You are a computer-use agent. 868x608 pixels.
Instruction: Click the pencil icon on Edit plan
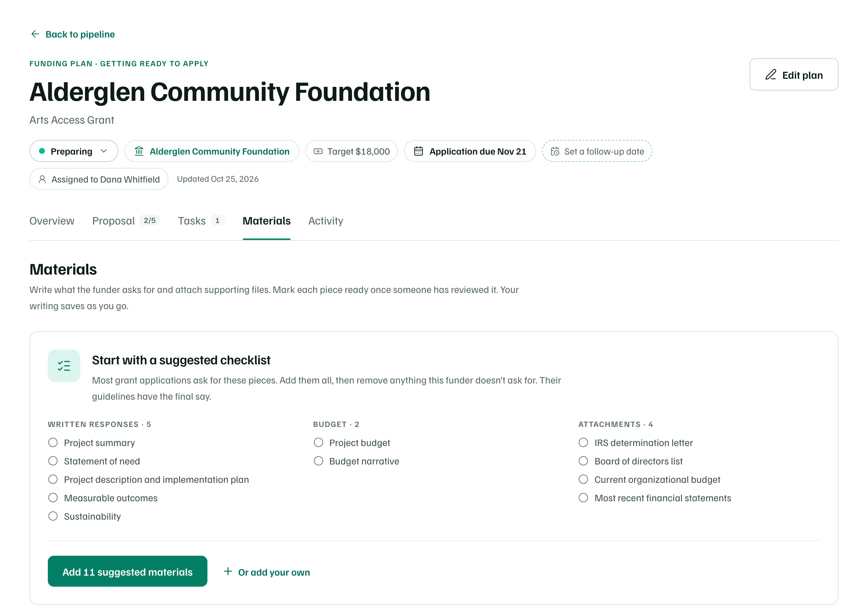(771, 75)
